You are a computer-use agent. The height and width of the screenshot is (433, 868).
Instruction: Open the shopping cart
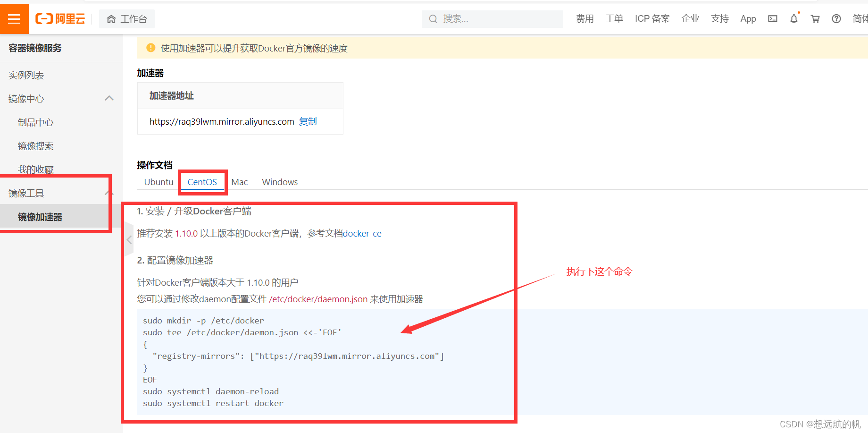pyautogui.click(x=815, y=19)
